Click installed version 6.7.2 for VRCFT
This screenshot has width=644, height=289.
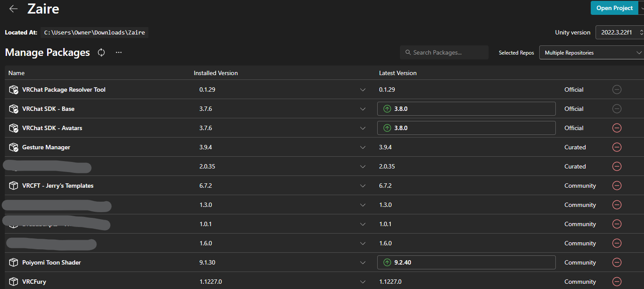click(206, 186)
